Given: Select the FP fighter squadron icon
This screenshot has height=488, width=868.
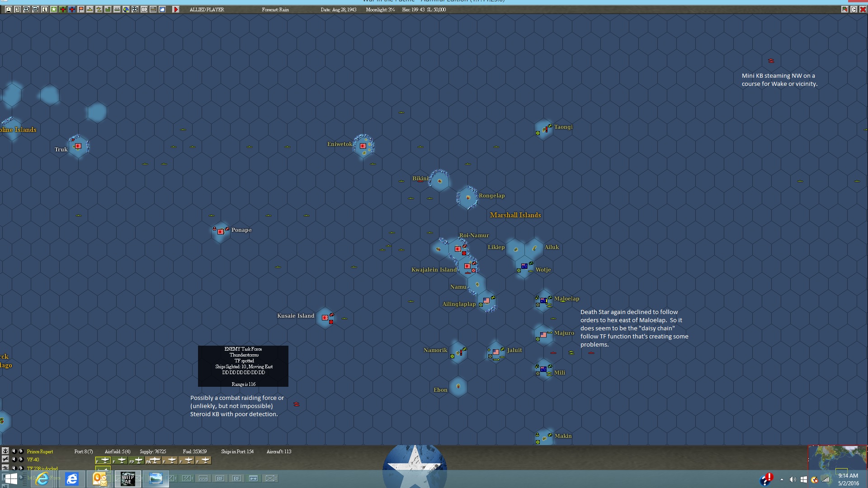Looking at the screenshot, I should click(x=136, y=460).
